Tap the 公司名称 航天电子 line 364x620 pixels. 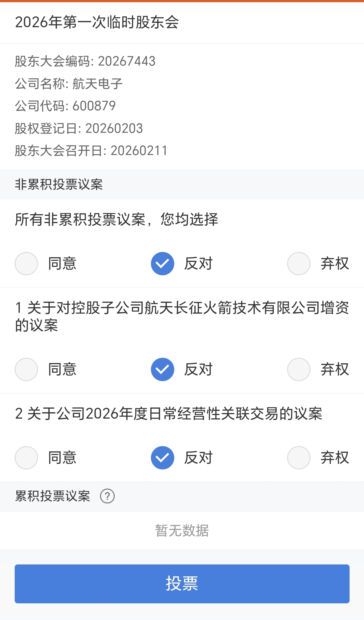tap(69, 84)
